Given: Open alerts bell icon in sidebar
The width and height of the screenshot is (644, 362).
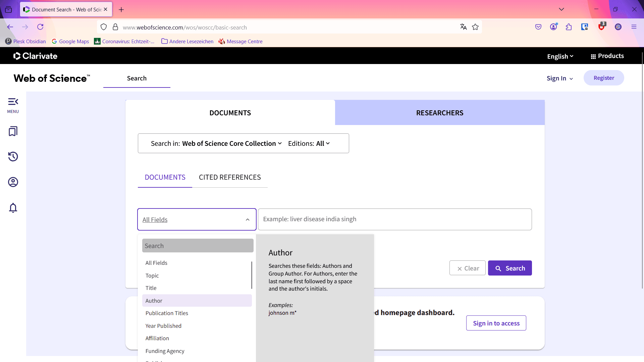Looking at the screenshot, I should coord(13,208).
